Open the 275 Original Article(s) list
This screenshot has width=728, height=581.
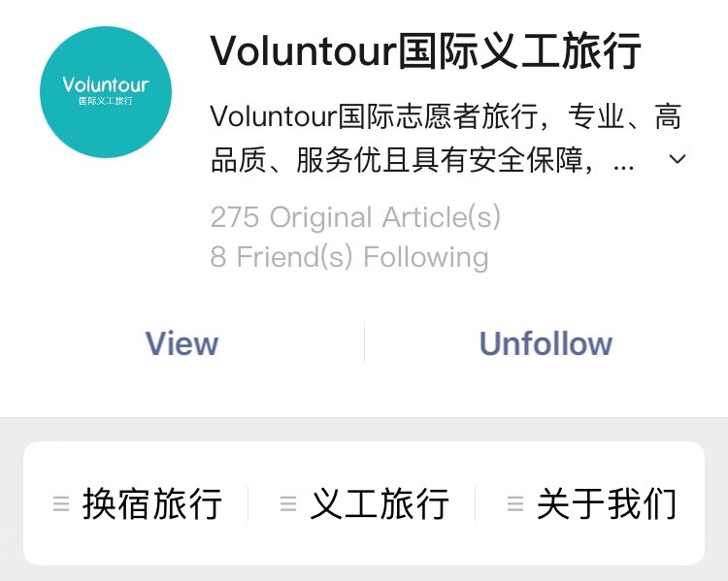[x=355, y=216]
